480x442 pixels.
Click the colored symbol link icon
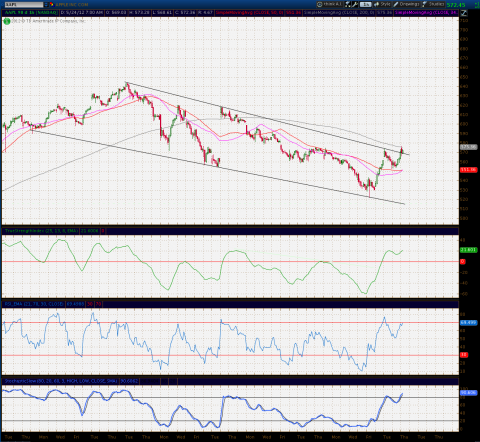(x=52, y=4)
